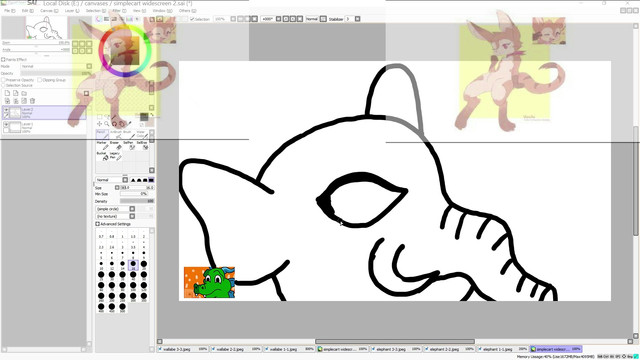This screenshot has height=360, width=640.
Task: Swap foreground and background colors
Action: [152, 115]
